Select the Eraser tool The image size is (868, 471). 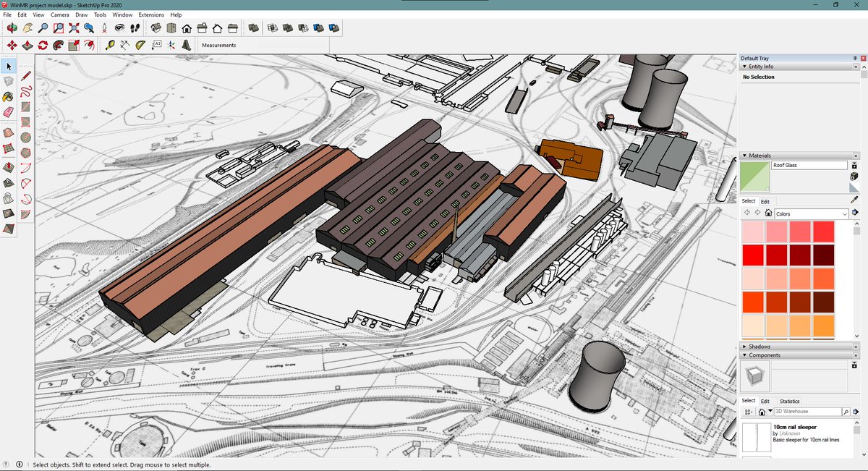[x=9, y=112]
